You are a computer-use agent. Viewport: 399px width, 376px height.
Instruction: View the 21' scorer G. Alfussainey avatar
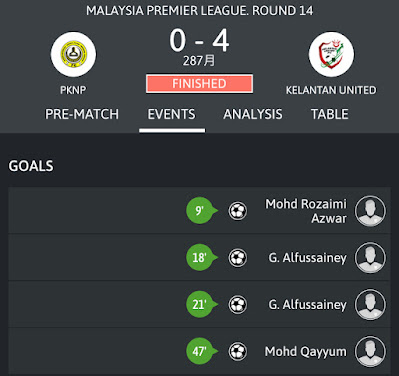pyautogui.click(x=370, y=305)
